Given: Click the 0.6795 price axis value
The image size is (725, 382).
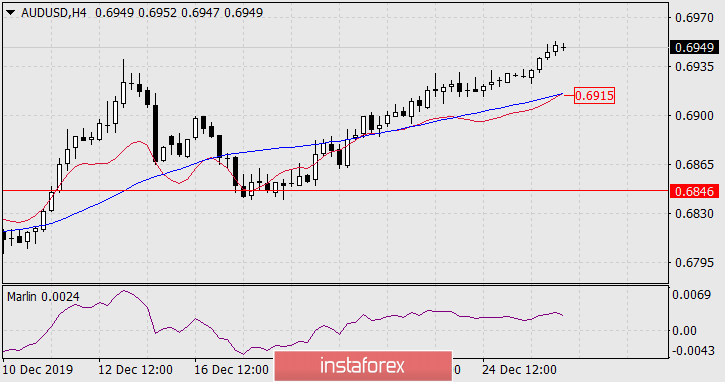Looking at the screenshot, I should (x=694, y=263).
